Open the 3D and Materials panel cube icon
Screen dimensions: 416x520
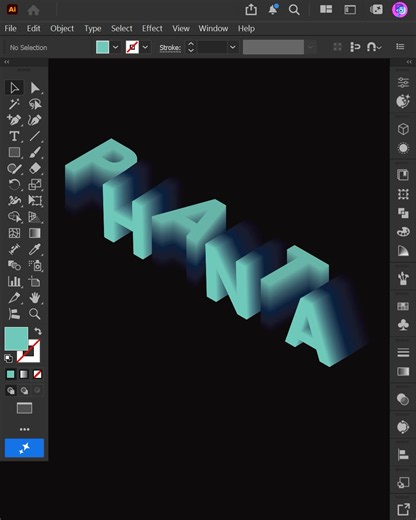tap(403, 129)
